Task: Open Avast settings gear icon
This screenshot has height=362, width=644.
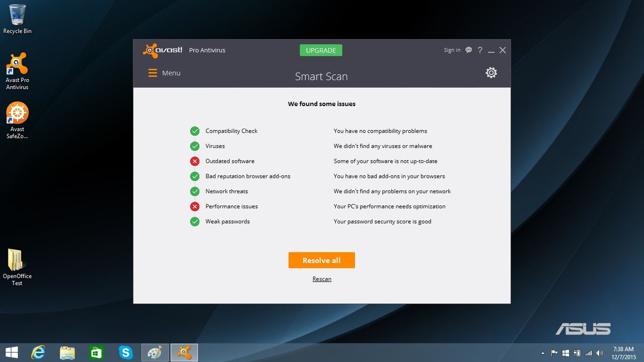Action: (x=491, y=73)
